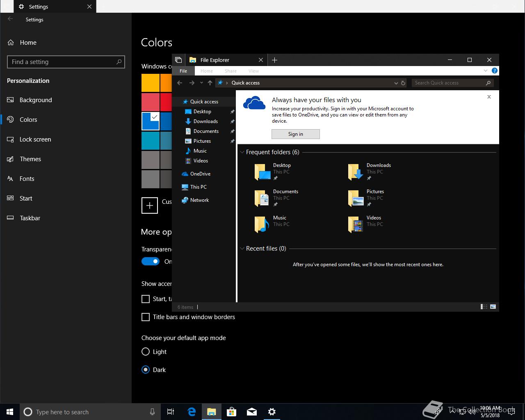Open File ribbon tab

183,71
